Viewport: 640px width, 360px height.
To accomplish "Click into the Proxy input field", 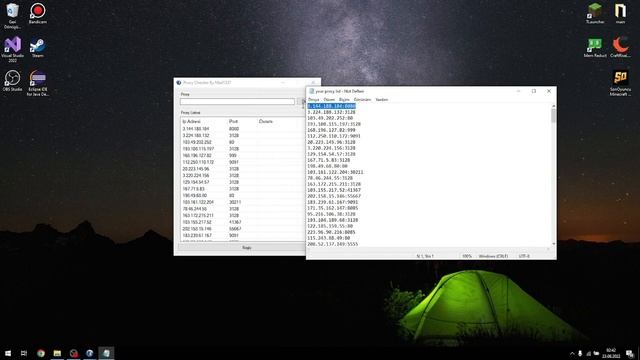I will pos(237,101).
